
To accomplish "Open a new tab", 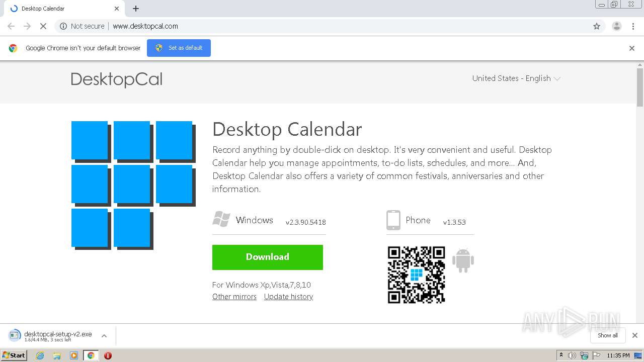I will [x=136, y=9].
